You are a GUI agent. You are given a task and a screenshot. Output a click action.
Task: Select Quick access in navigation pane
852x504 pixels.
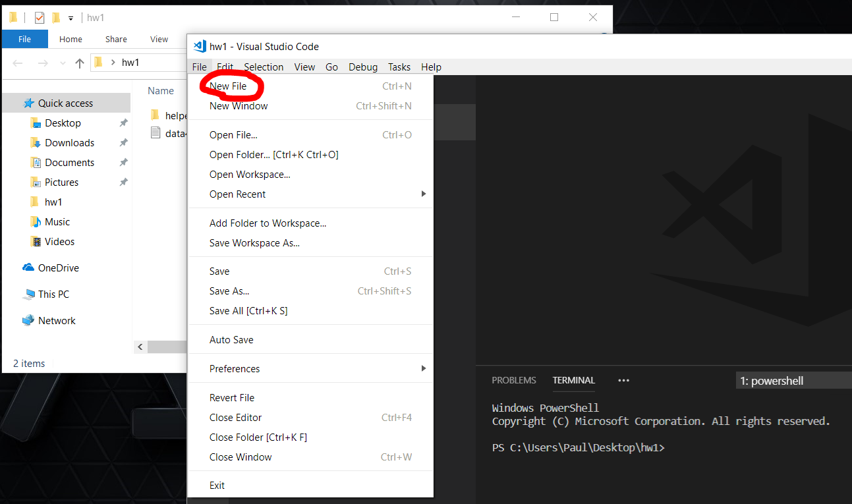[67, 103]
